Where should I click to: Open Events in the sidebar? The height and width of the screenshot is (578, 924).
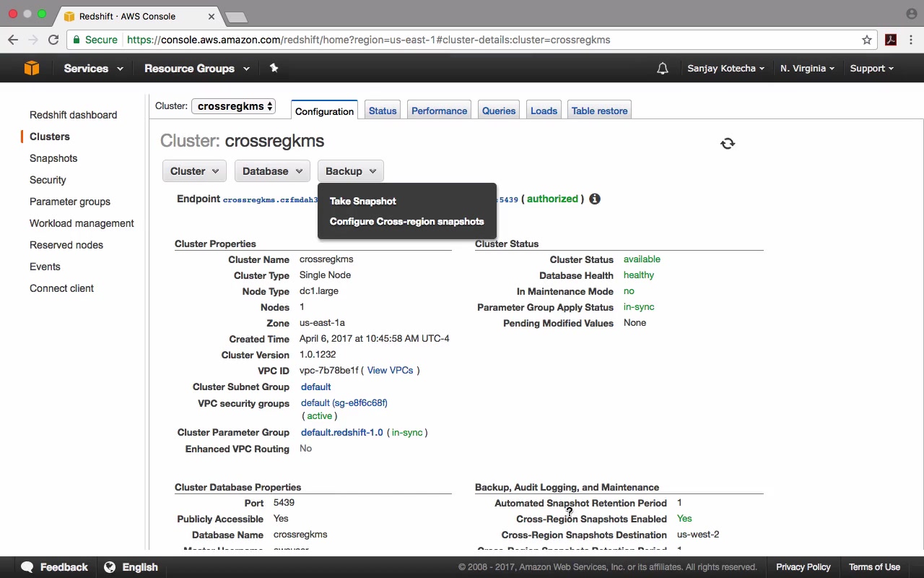[x=45, y=267]
